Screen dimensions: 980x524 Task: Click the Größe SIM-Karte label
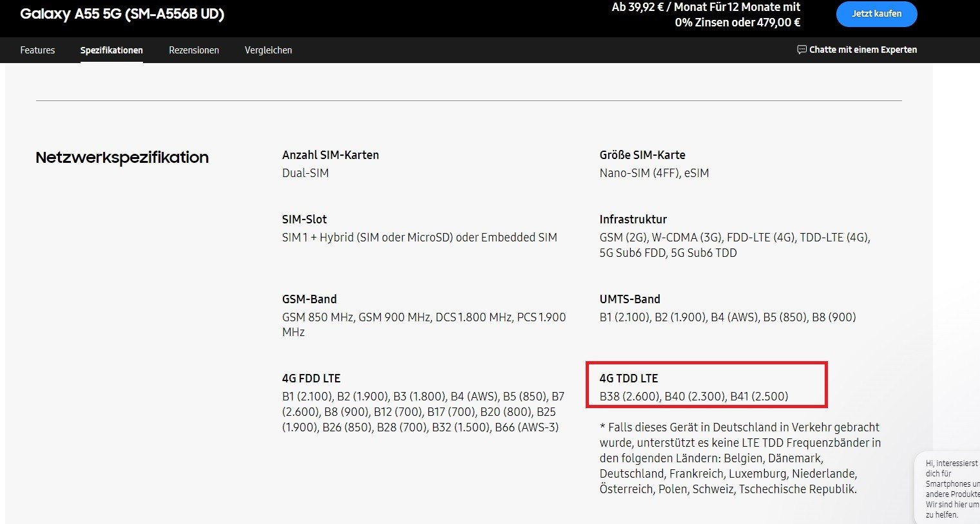(x=642, y=155)
